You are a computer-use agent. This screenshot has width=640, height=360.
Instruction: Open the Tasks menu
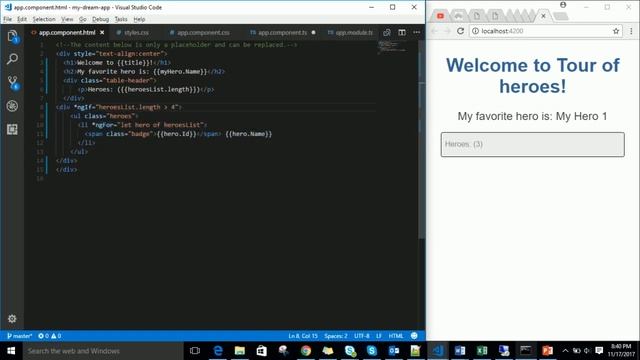pyautogui.click(x=121, y=19)
